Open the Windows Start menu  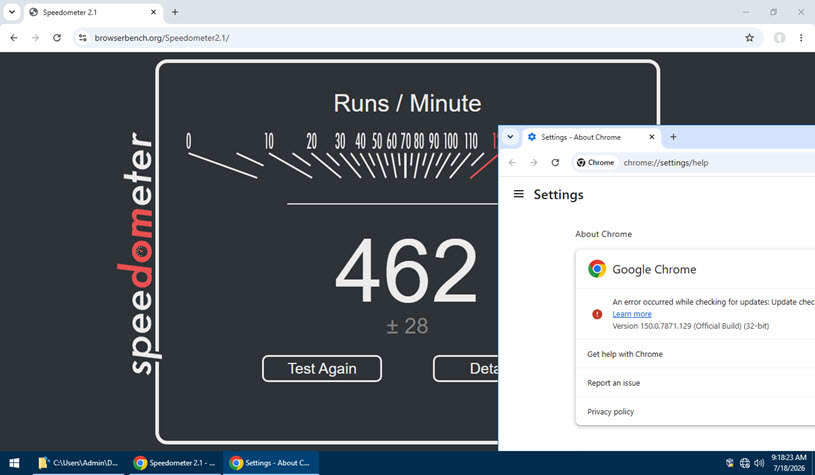(x=14, y=463)
